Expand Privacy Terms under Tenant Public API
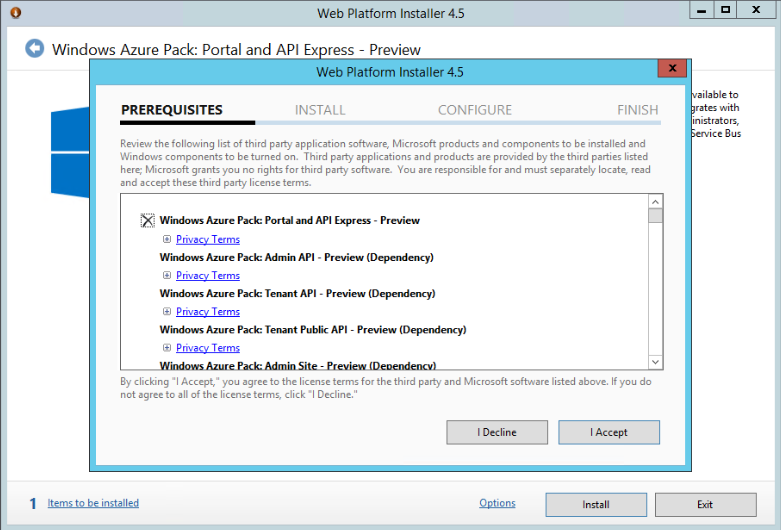This screenshot has height=530, width=781. point(167,348)
